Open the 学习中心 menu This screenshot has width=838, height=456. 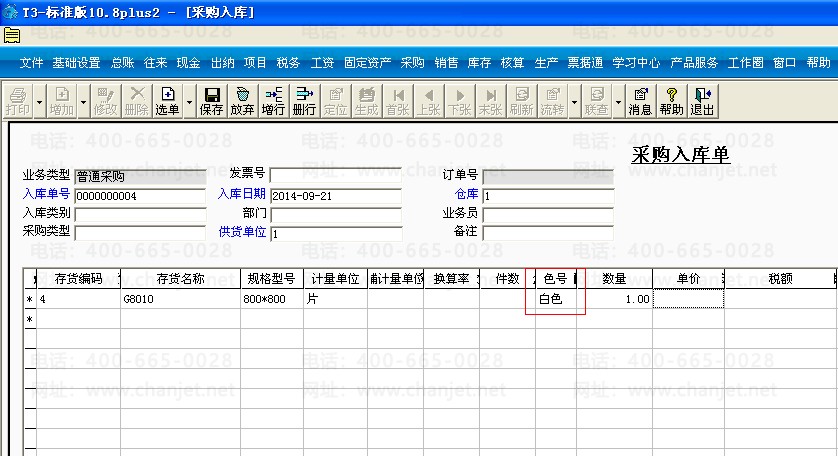pos(637,63)
